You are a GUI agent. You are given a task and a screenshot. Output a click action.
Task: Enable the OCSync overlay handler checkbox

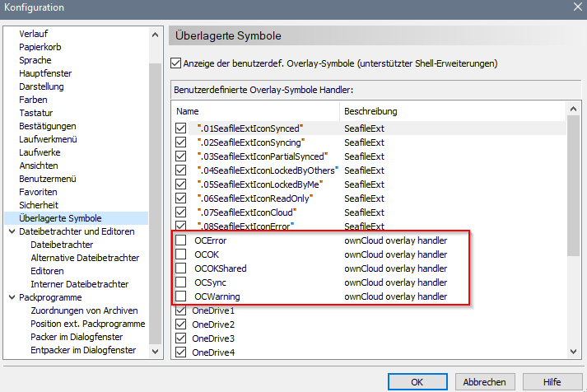point(180,282)
